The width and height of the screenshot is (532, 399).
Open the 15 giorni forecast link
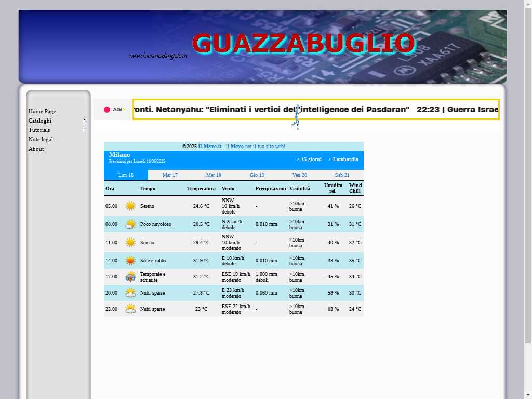pyautogui.click(x=309, y=159)
